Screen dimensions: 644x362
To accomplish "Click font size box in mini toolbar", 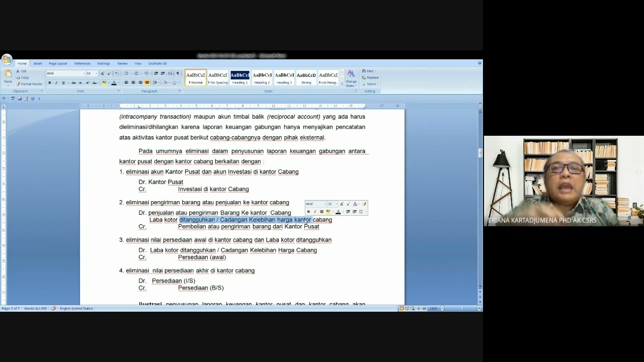I will click(332, 204).
